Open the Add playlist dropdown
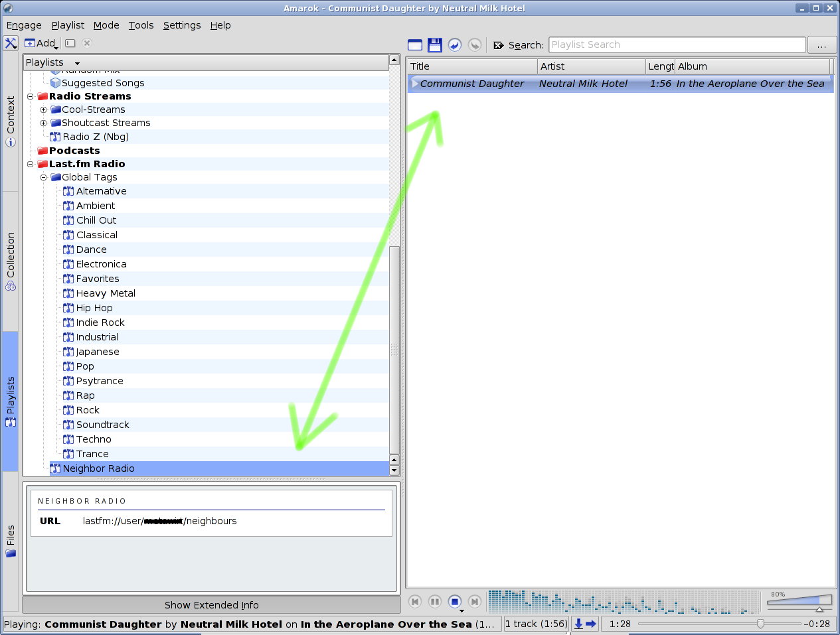Image resolution: width=840 pixels, height=635 pixels. click(41, 43)
